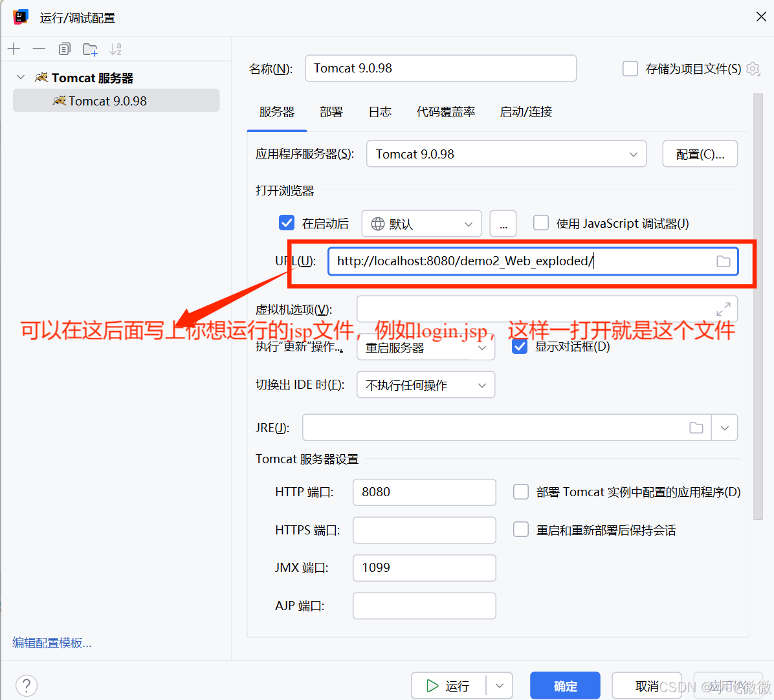Remove selected configuration with minus icon
This screenshot has width=774, height=700.
39,49
